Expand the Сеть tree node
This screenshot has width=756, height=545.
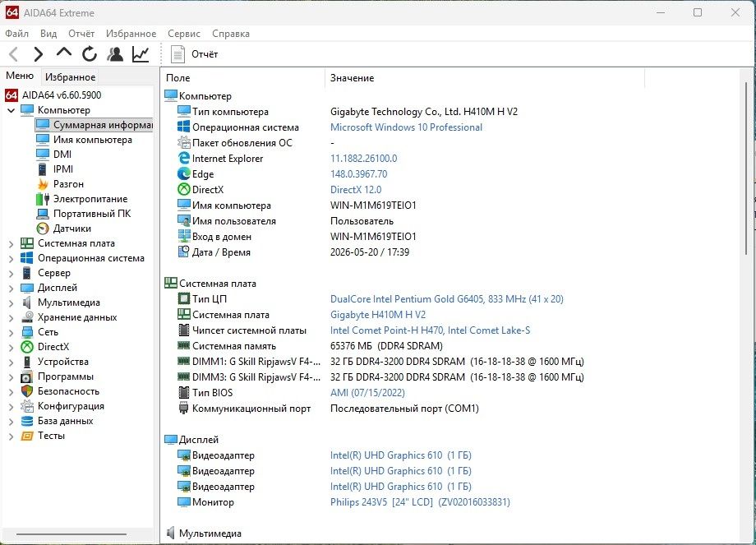tap(11, 333)
